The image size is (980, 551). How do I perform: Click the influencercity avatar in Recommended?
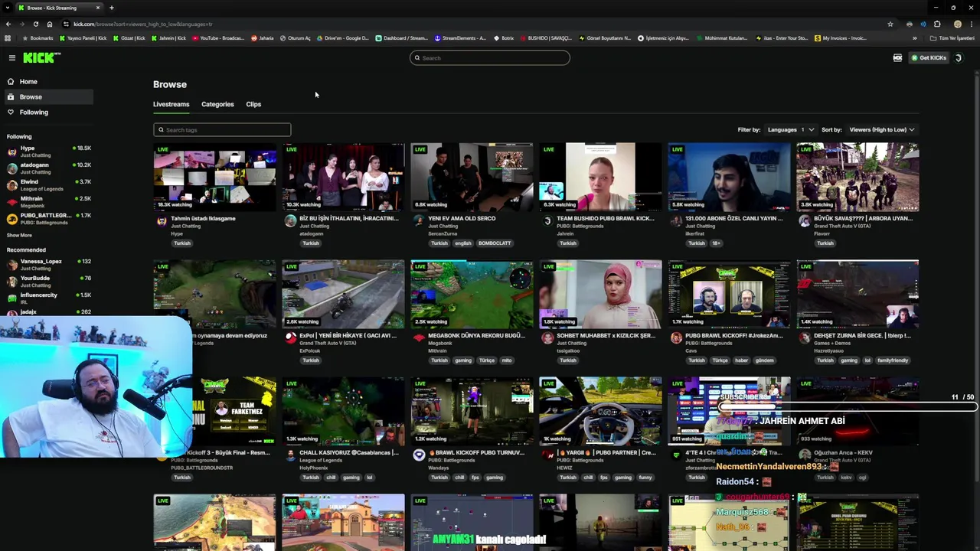pyautogui.click(x=12, y=298)
